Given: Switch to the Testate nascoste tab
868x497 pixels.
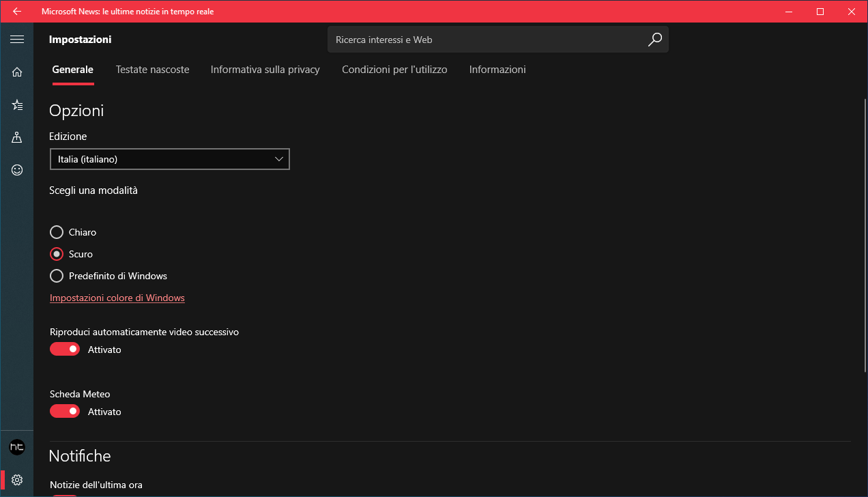Looking at the screenshot, I should click(152, 70).
